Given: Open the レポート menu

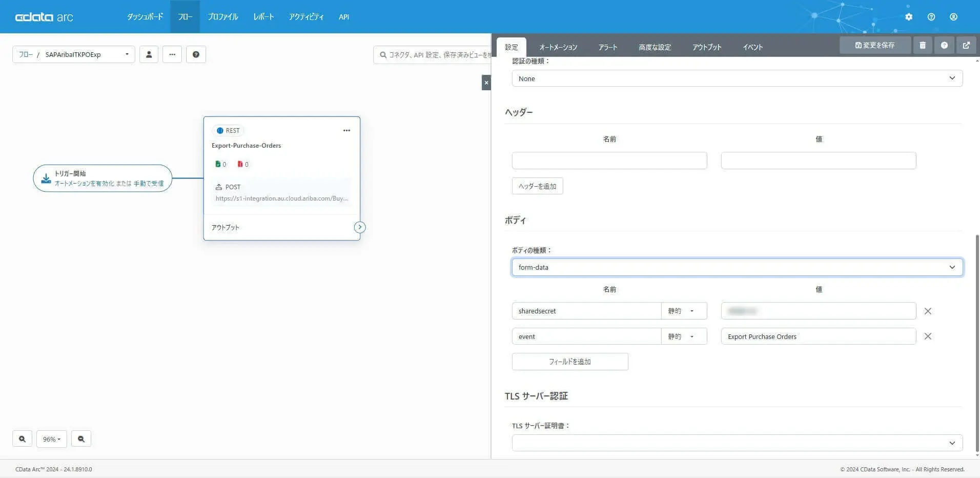Looking at the screenshot, I should click(x=263, y=17).
